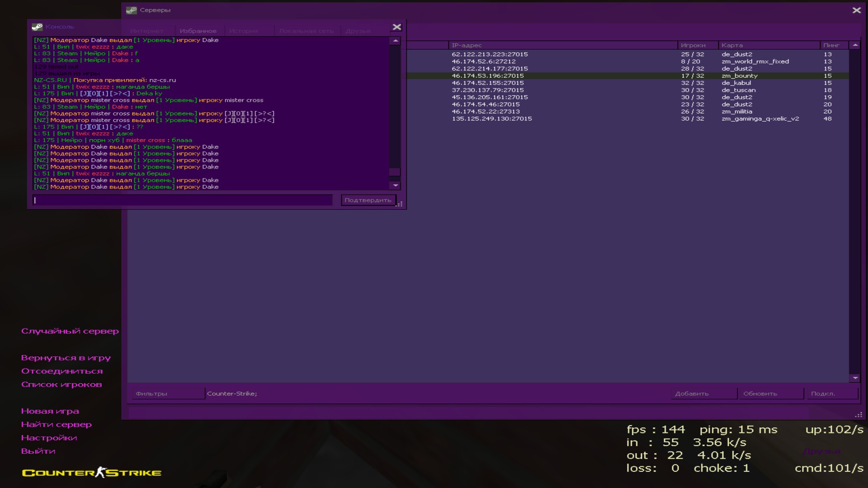The image size is (868, 488).
Task: Switch to the Избранное tab
Action: (198, 31)
